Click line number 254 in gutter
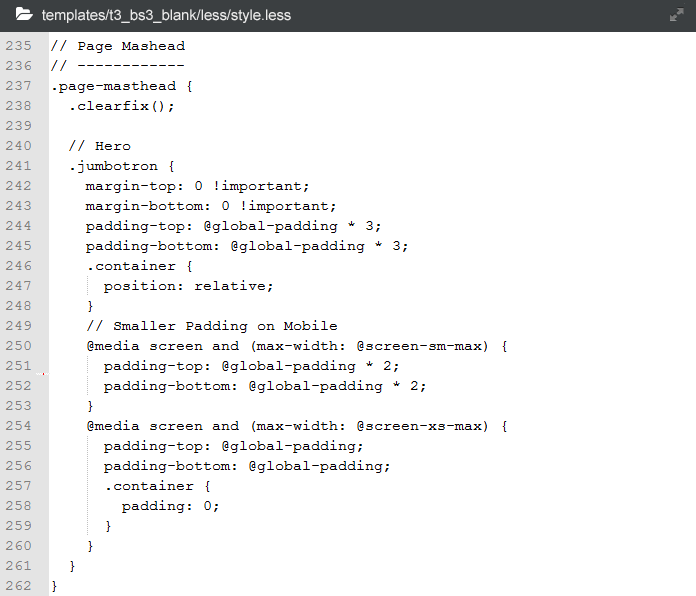696x596 pixels. click(x=18, y=426)
